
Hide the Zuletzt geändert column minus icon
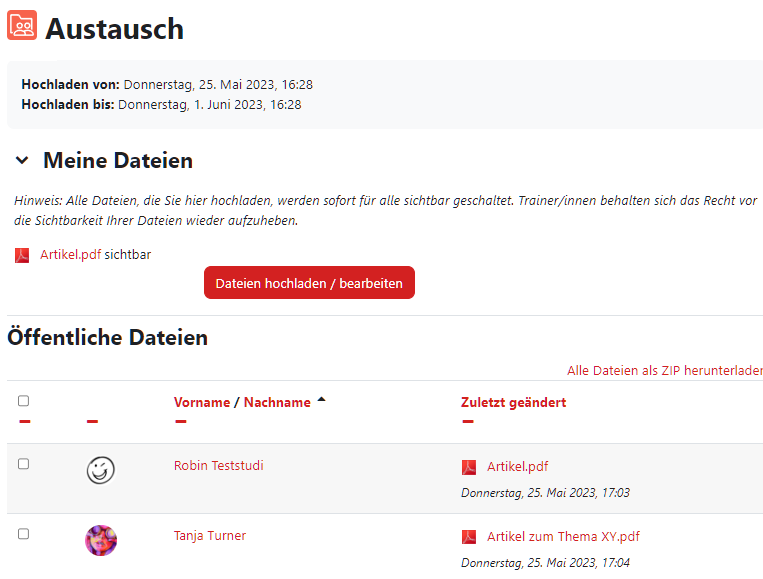click(x=468, y=421)
